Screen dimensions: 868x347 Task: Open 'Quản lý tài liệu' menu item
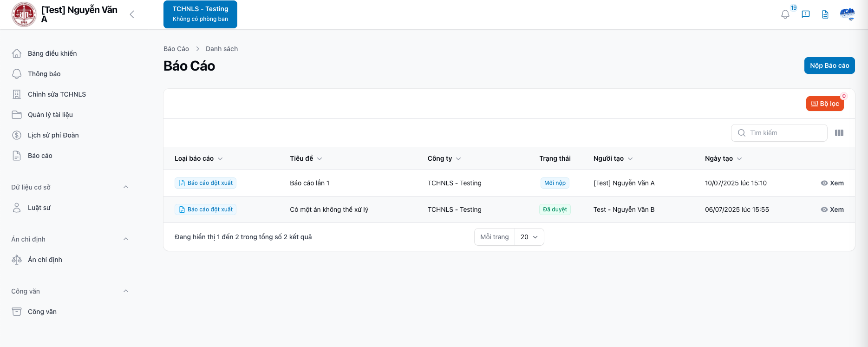[x=50, y=115]
